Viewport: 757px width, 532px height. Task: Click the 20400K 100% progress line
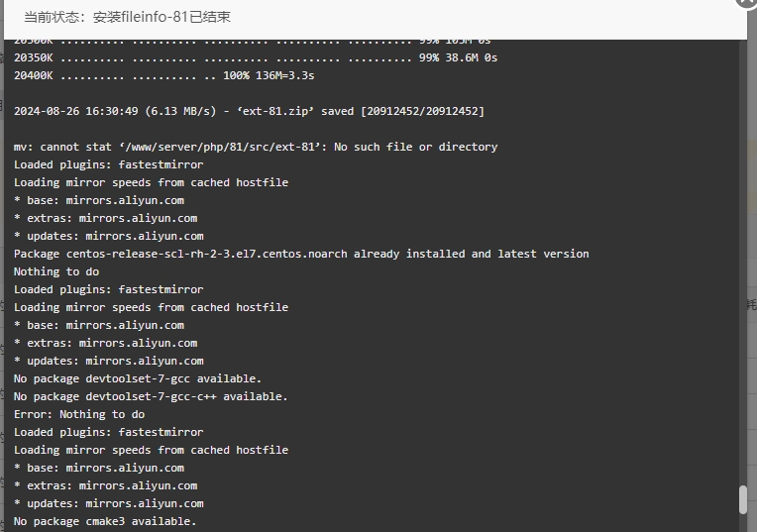pyautogui.click(x=164, y=76)
